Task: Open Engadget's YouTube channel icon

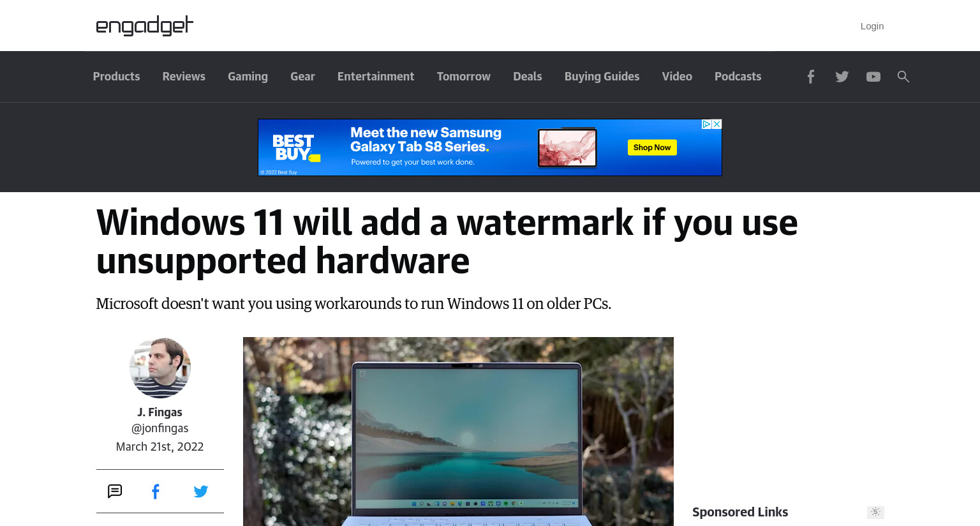Action: coord(873,77)
